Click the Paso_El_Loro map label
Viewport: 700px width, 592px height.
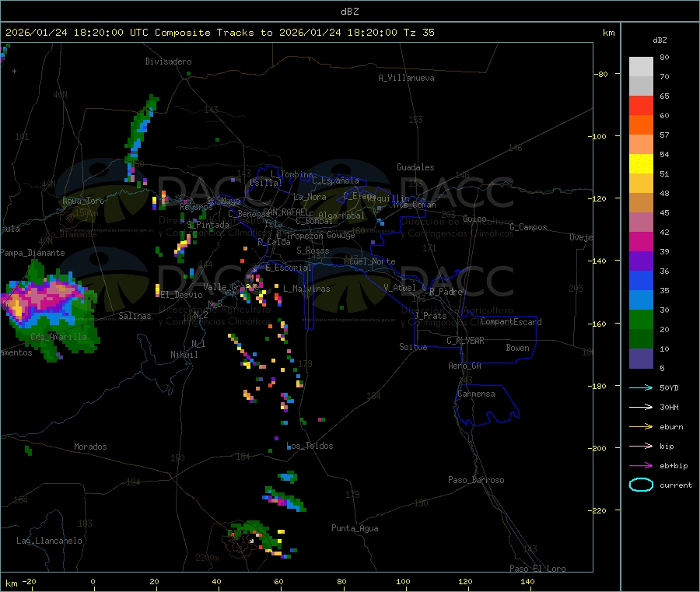click(538, 569)
